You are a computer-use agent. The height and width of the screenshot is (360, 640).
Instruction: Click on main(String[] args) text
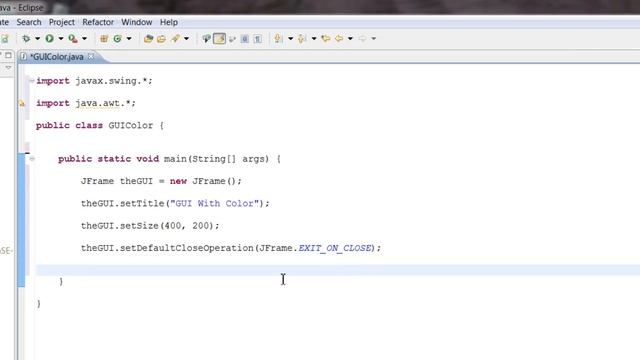(x=216, y=159)
